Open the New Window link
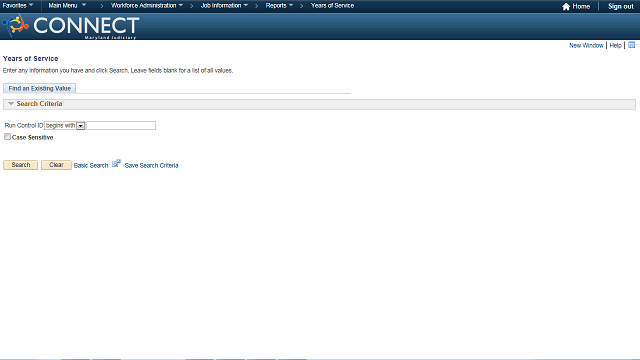The width and height of the screenshot is (640, 360). click(586, 45)
